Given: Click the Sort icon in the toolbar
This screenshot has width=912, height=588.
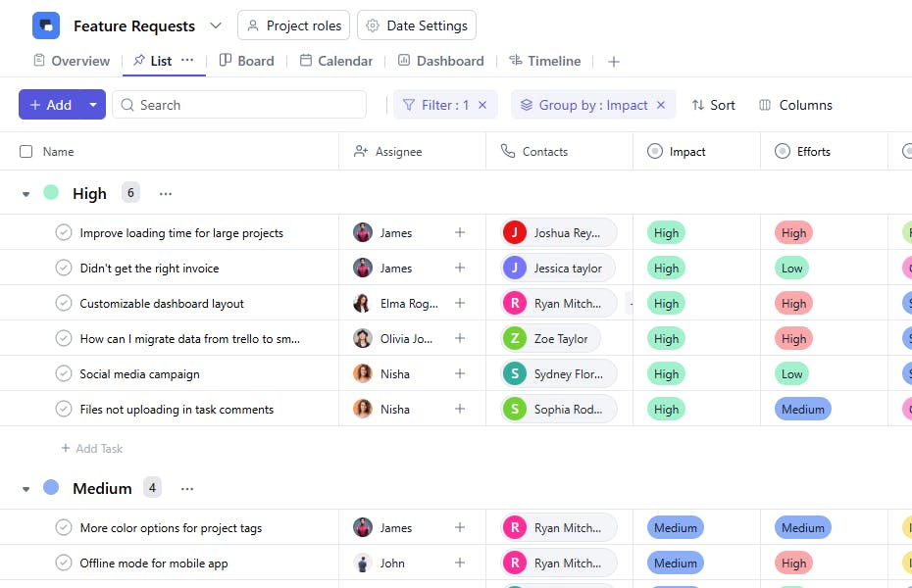Looking at the screenshot, I should (x=698, y=105).
